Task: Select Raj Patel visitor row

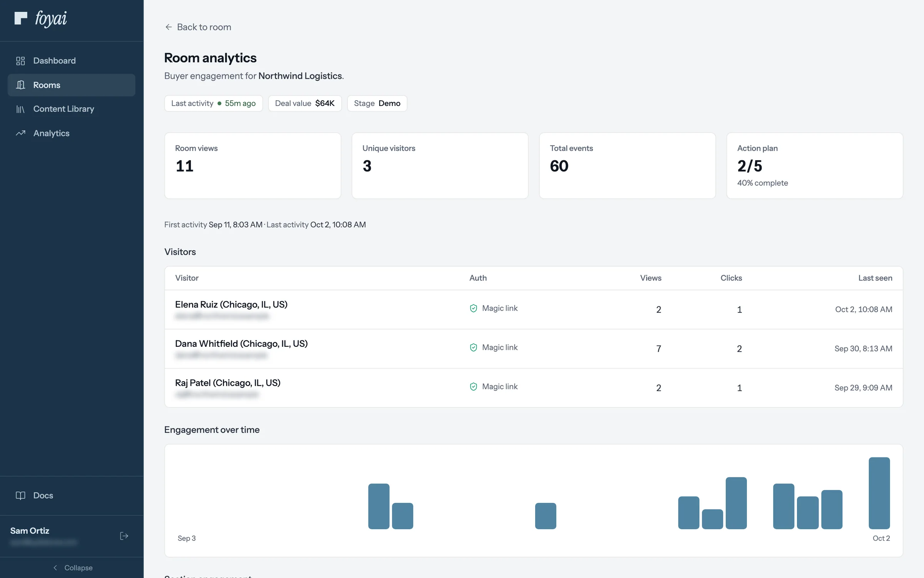Action: click(534, 388)
